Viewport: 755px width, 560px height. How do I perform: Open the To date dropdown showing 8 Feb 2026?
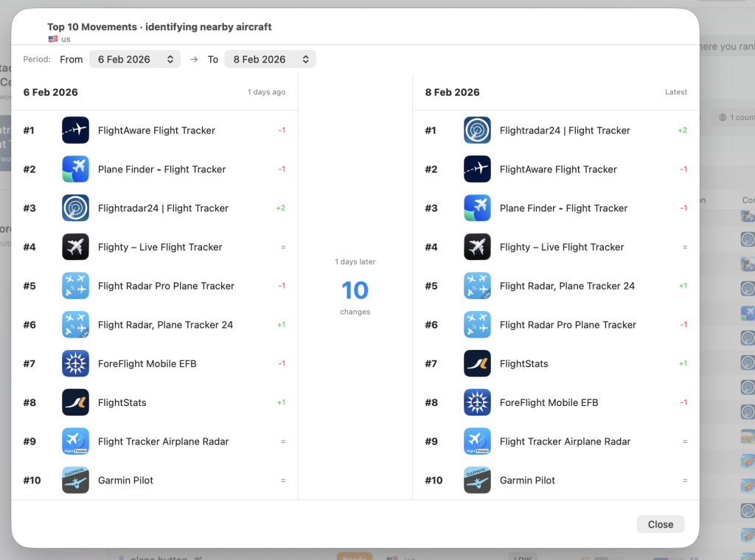(270, 59)
